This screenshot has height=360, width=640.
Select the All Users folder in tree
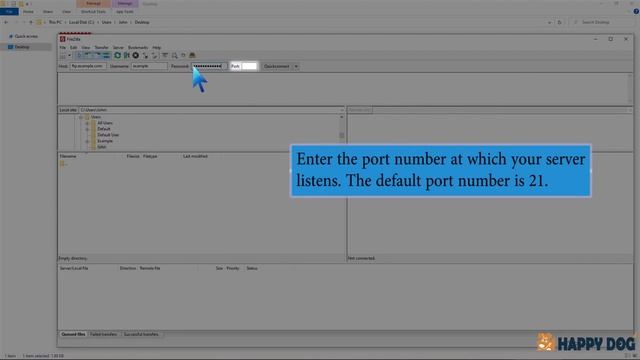105,123
